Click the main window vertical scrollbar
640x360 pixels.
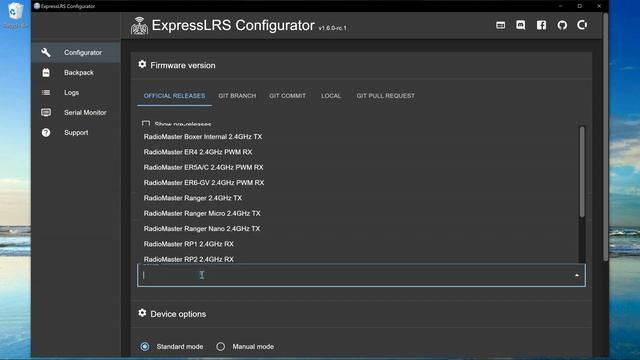605,137
